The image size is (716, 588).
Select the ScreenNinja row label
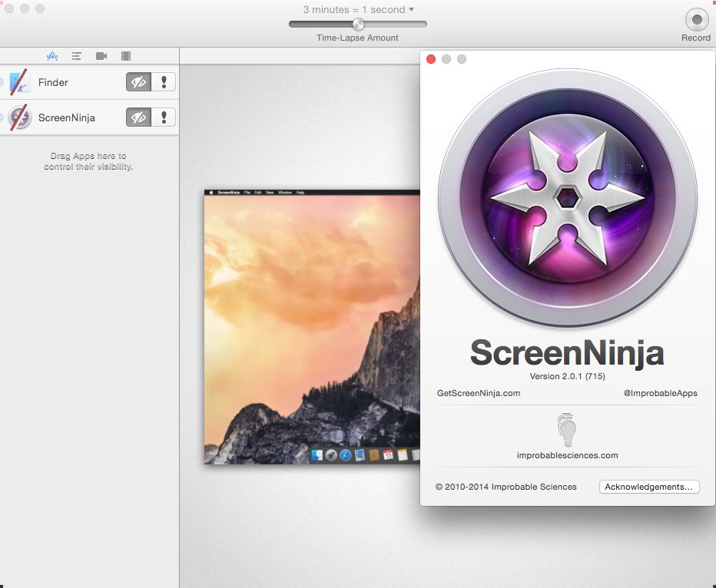pos(67,117)
